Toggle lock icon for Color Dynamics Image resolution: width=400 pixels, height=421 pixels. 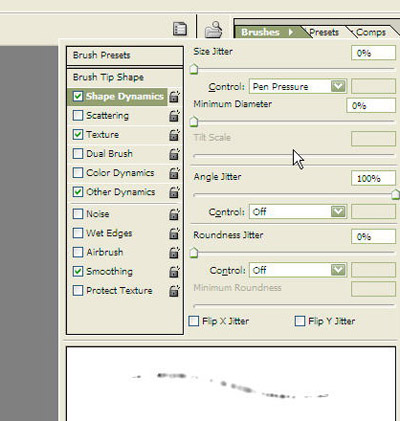pyautogui.click(x=174, y=173)
